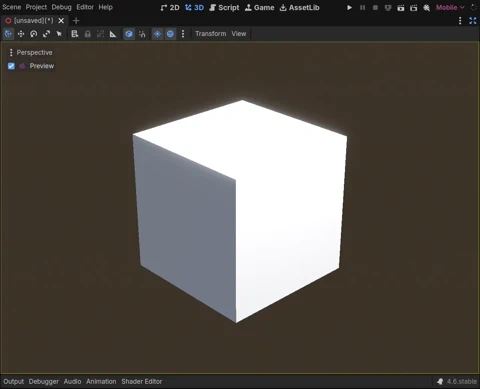Image resolution: width=480 pixels, height=389 pixels.
Task: Toggle Use Local Space cube icon
Action: [129, 34]
